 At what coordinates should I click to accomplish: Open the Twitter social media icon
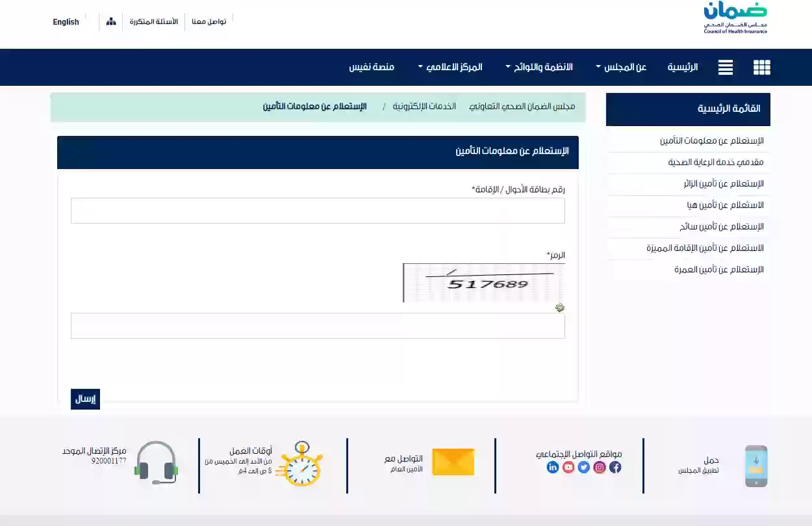pos(583,467)
